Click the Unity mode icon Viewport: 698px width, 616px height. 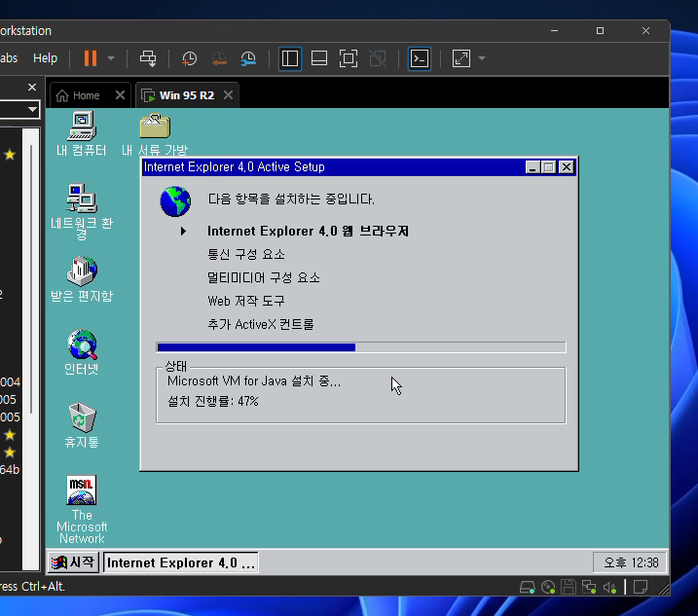(x=378, y=58)
